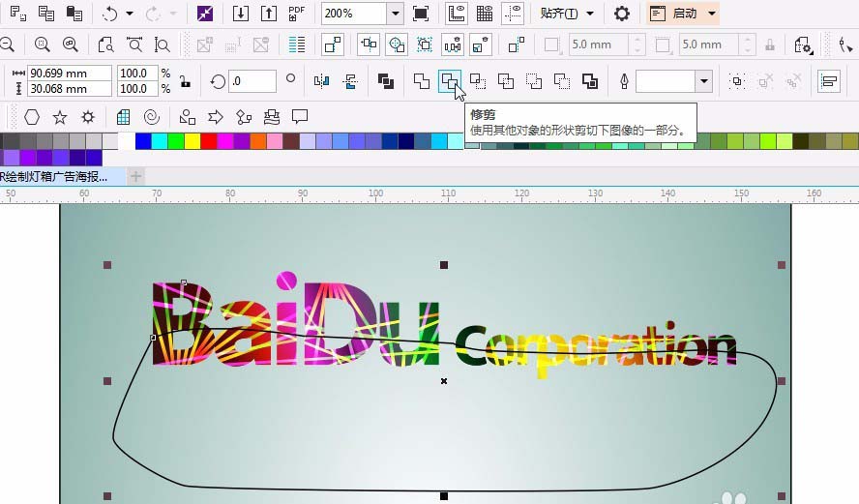Click the Paste clipboard icon
This screenshot has height=504, width=859.
[x=74, y=14]
